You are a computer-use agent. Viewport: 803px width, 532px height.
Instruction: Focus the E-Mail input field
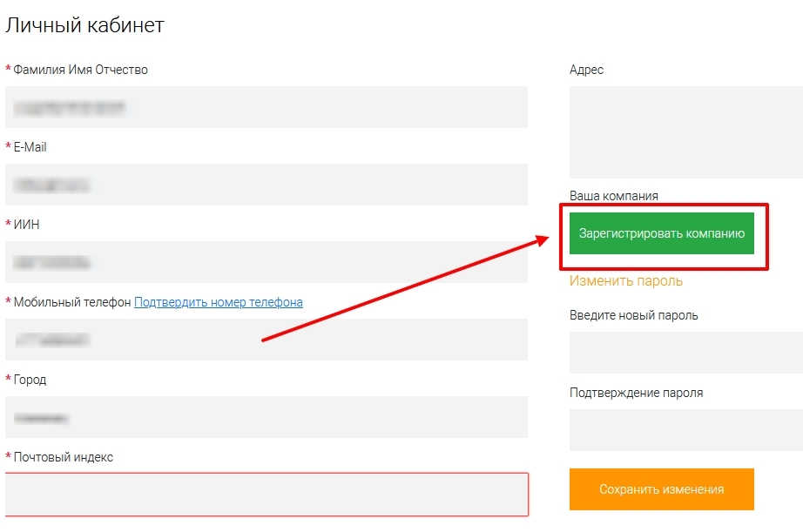click(x=266, y=185)
